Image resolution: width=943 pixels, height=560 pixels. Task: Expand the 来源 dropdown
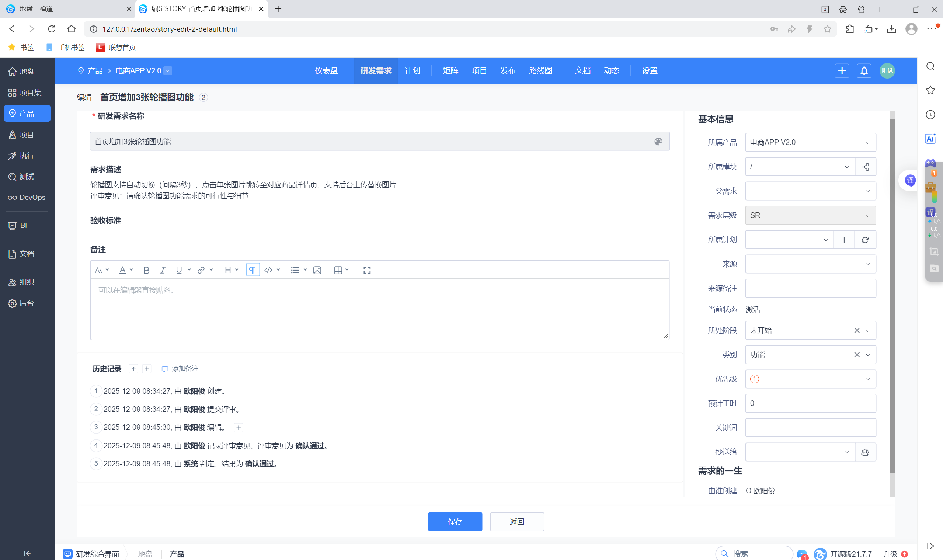point(810,264)
